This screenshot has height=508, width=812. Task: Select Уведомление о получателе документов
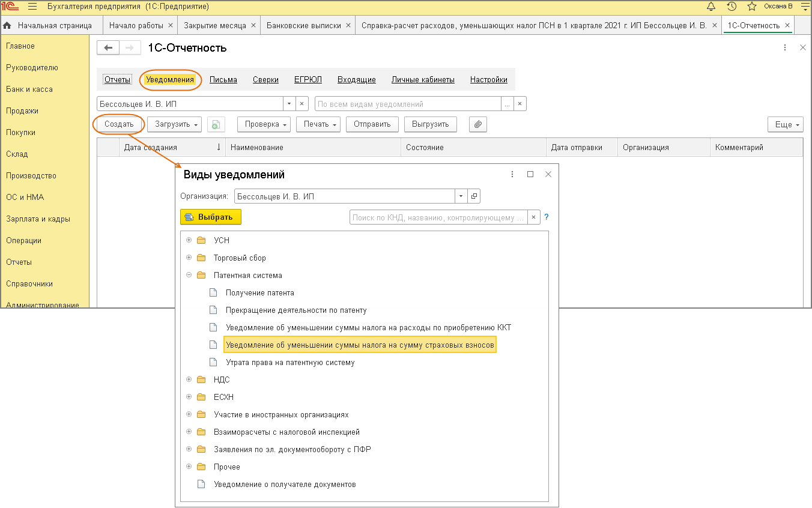(x=285, y=484)
